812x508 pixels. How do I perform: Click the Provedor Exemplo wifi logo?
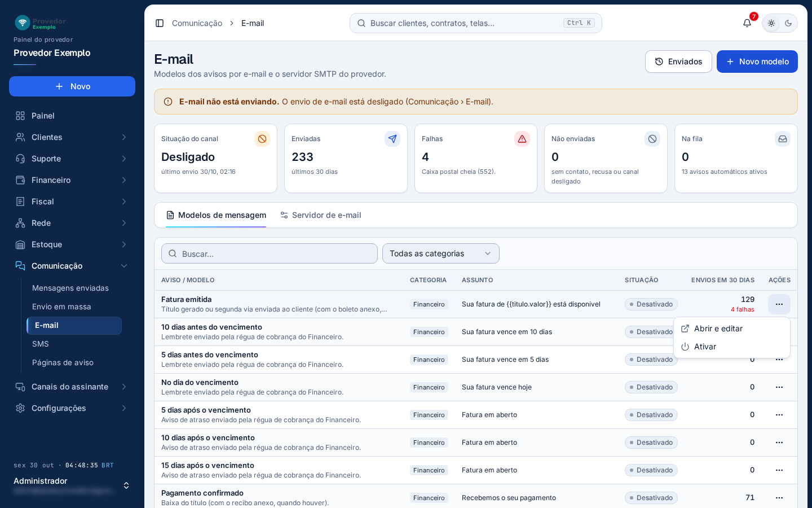23,23
